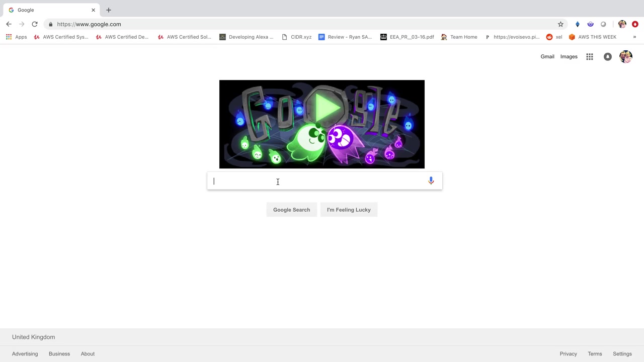Close the Google tab

93,10
